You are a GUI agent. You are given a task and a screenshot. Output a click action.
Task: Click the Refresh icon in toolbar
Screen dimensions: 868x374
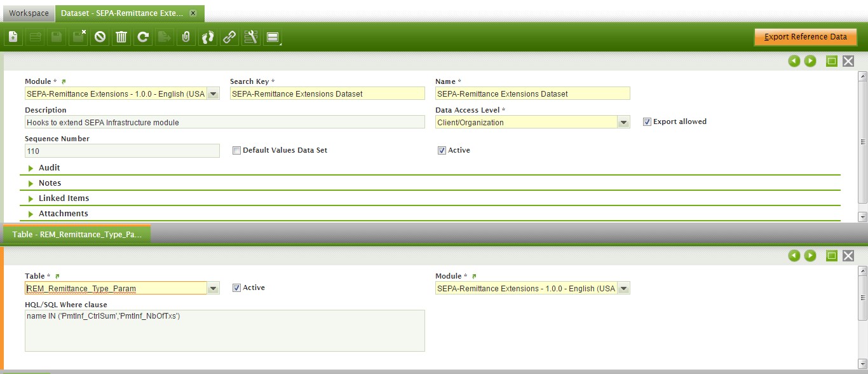click(x=143, y=38)
